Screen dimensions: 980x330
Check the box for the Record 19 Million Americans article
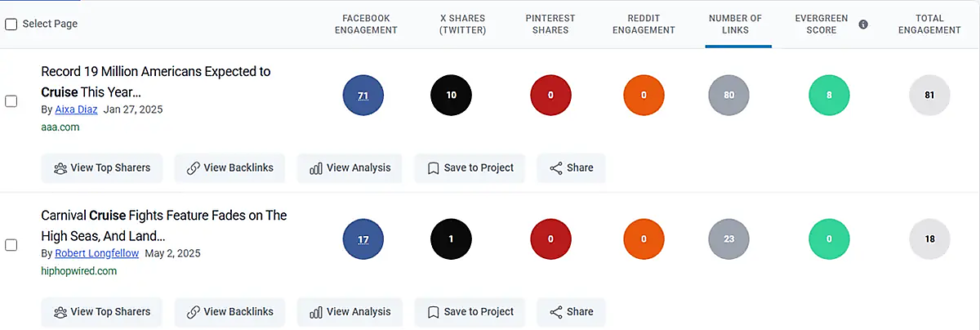tap(11, 101)
